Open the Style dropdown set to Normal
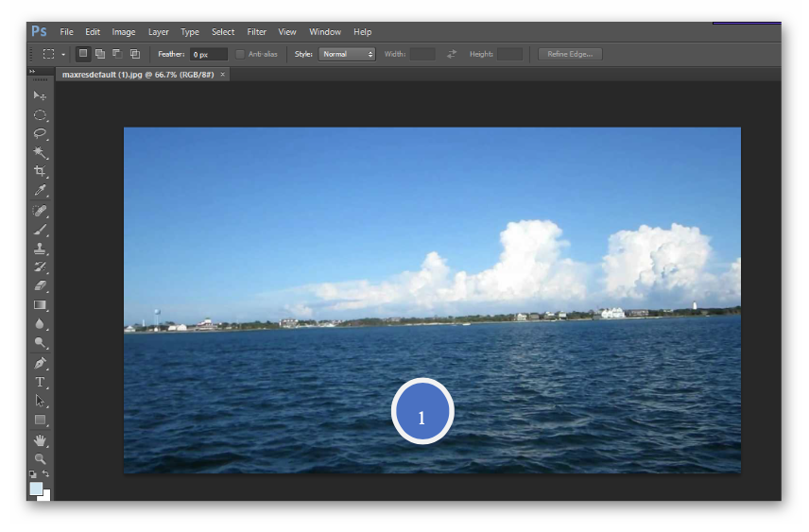 tap(346, 54)
